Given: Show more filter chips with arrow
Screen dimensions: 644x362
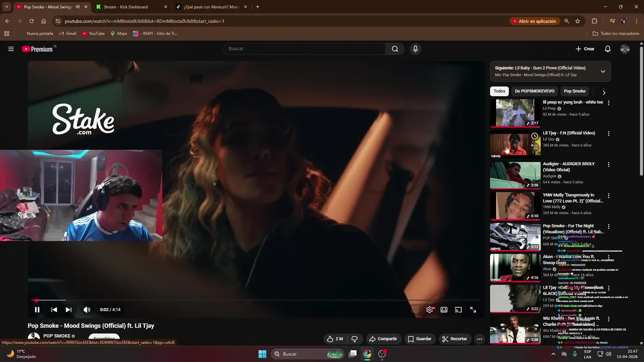Looking at the screenshot, I should pos(604,93).
